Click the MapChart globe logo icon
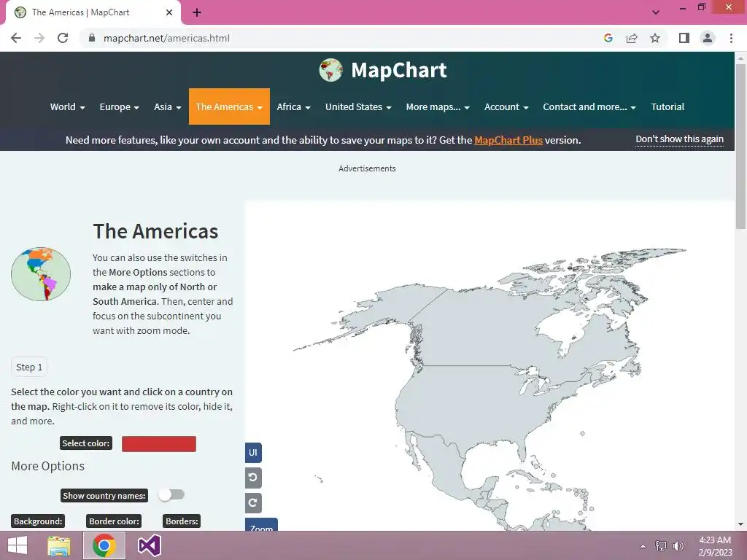The width and height of the screenshot is (747, 560). point(330,70)
